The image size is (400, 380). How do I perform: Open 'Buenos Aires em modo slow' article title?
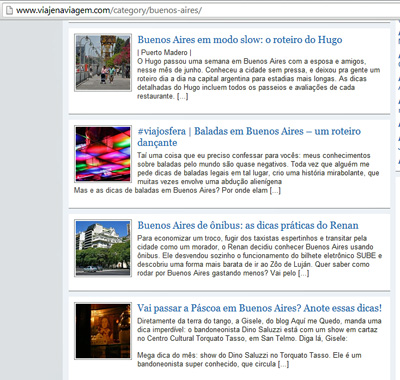[240, 40]
